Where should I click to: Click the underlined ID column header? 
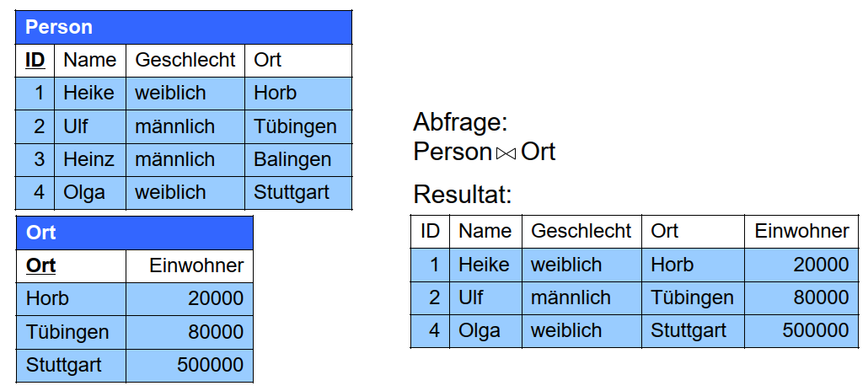(35, 61)
